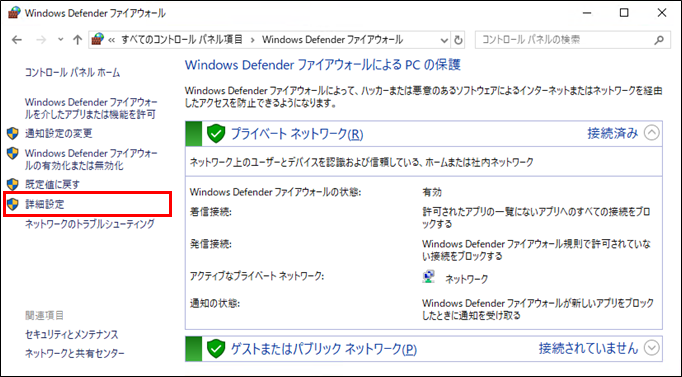
Task: Open ファイアウォールの有効化または無効化 link
Action: [91, 160]
